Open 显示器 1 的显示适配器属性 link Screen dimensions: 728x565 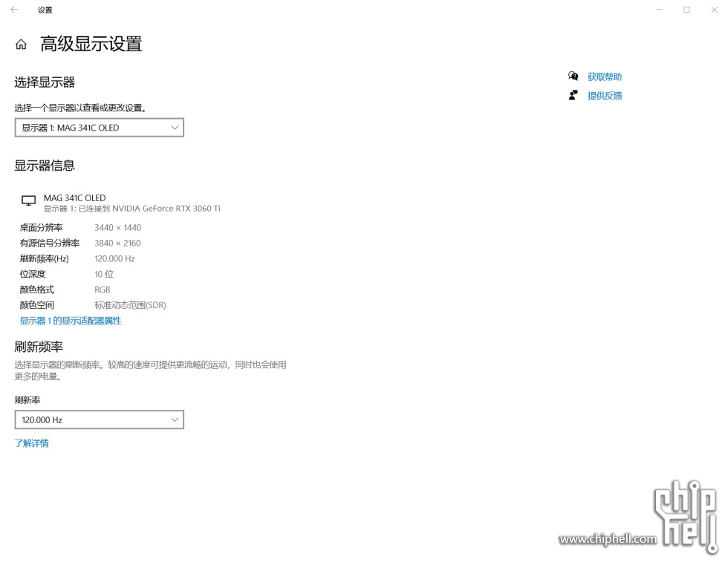(x=71, y=321)
